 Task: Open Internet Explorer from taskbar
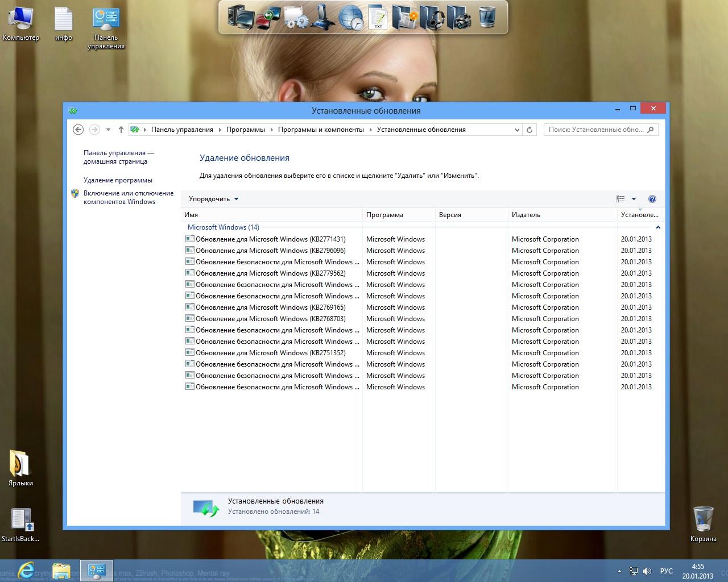pos(26,570)
